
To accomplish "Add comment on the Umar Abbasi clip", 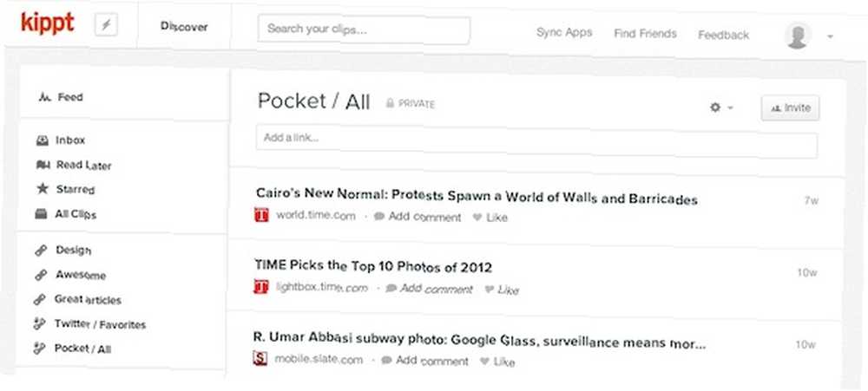I will (425, 362).
